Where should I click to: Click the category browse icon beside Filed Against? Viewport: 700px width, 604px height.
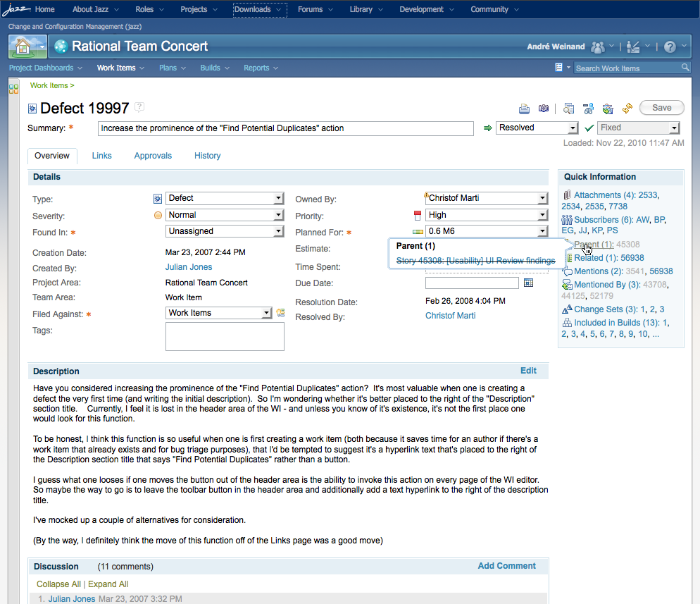coord(280,313)
